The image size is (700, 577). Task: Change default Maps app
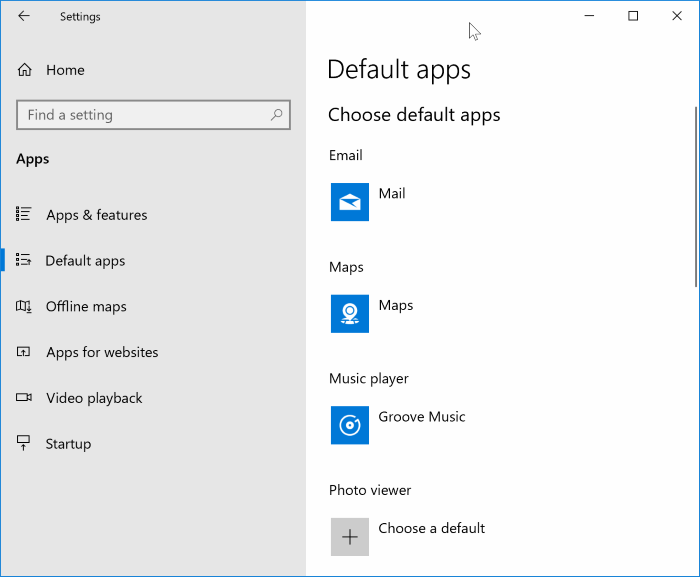coord(396,305)
